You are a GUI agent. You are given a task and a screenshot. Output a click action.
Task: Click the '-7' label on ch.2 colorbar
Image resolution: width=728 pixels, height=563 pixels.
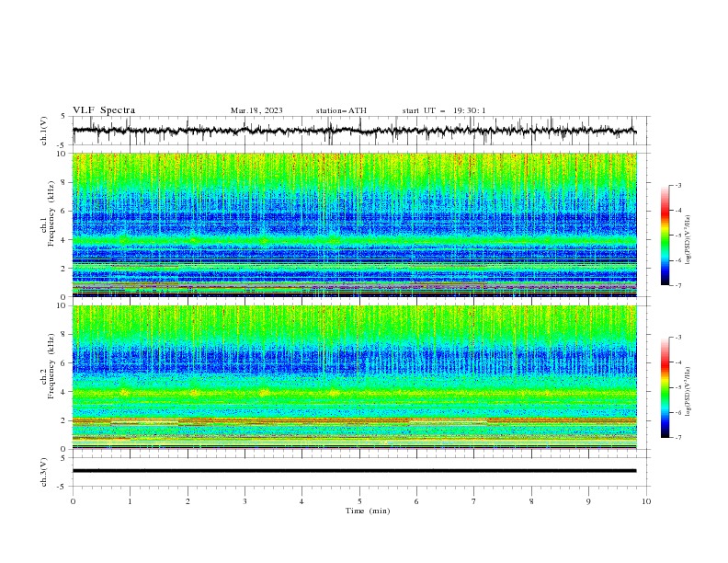677,438
